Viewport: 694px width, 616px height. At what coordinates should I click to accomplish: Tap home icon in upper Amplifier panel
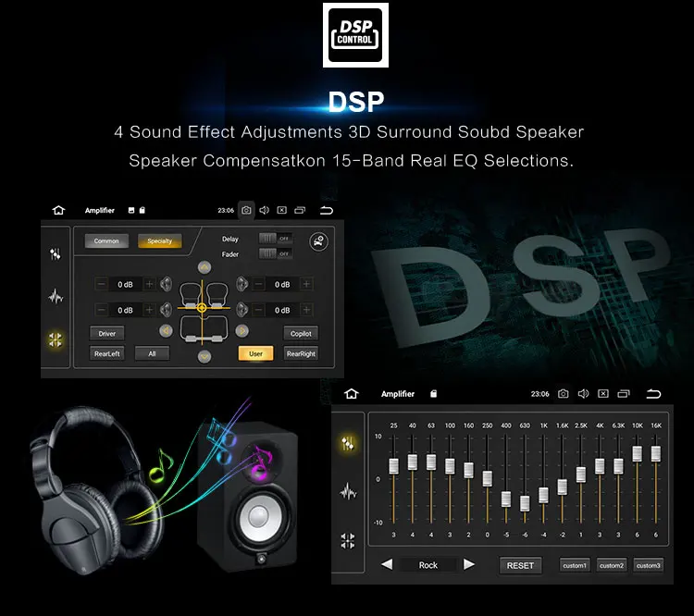click(x=58, y=210)
